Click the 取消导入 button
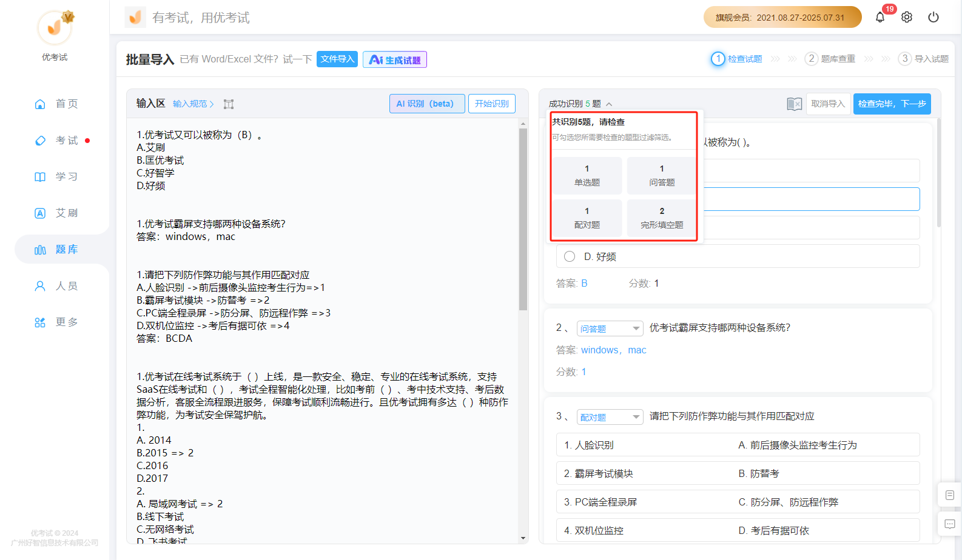Screen dimensions: 962x560 tap(828, 104)
